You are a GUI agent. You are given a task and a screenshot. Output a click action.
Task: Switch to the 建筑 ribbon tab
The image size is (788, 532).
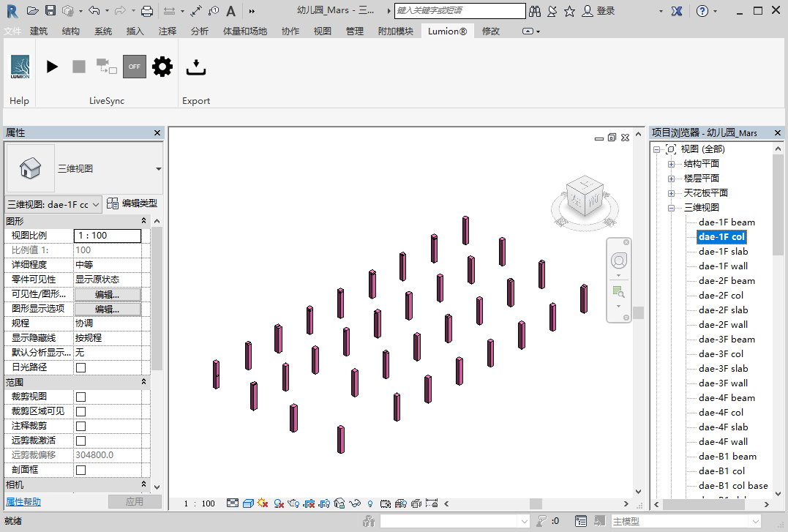click(39, 31)
